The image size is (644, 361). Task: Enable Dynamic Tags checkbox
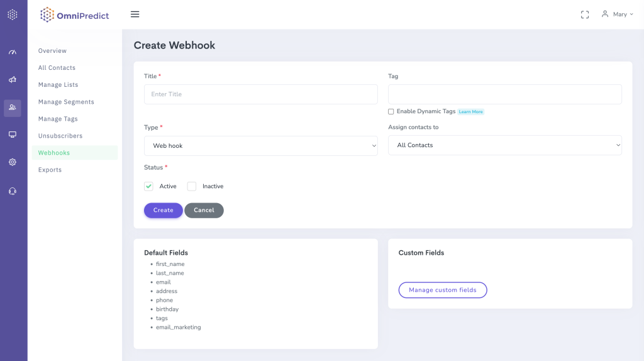click(391, 112)
